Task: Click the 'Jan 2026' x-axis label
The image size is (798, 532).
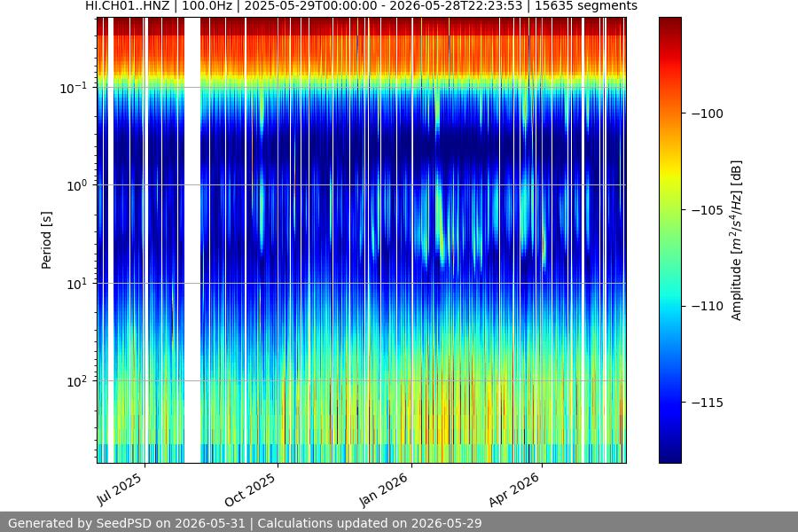Action: pos(383,489)
